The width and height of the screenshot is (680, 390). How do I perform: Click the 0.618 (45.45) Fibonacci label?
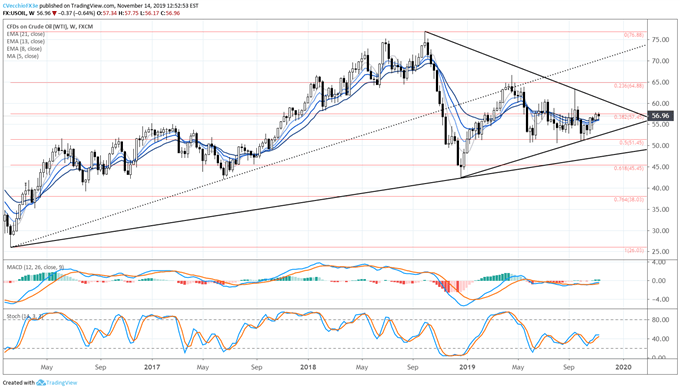pos(629,168)
